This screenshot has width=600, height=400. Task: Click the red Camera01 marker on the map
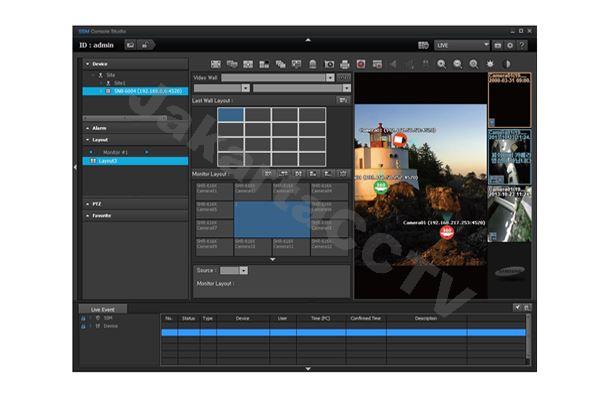tap(447, 231)
